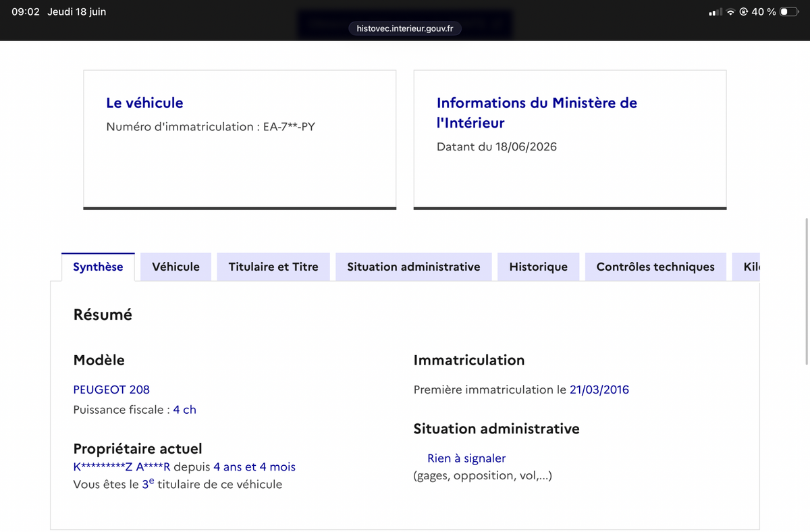Click the "Le véhicule" card heading
810x532 pixels.
pos(144,103)
